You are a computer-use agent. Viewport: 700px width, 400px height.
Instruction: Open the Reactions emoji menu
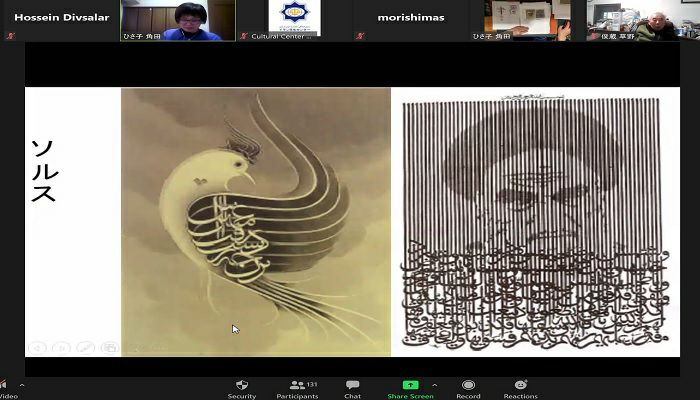[520, 386]
